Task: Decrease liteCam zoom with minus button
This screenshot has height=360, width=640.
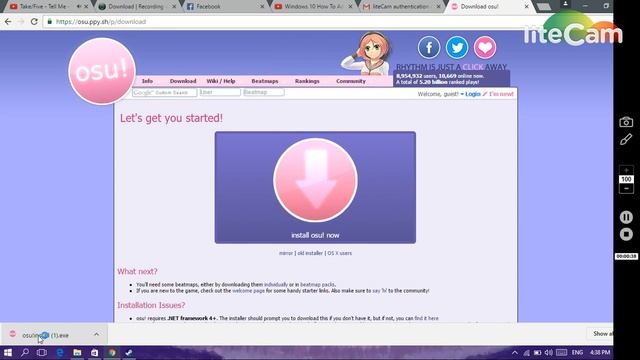Action: 626,189
